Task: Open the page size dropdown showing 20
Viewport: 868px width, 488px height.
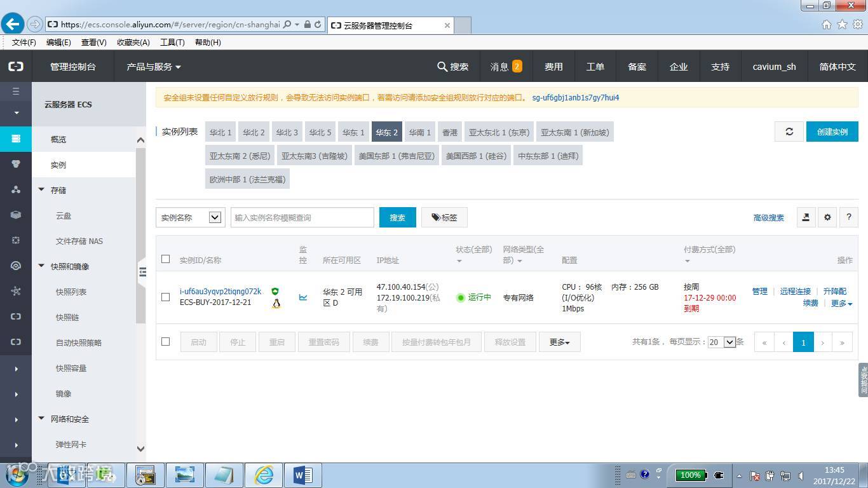Action: (721, 342)
